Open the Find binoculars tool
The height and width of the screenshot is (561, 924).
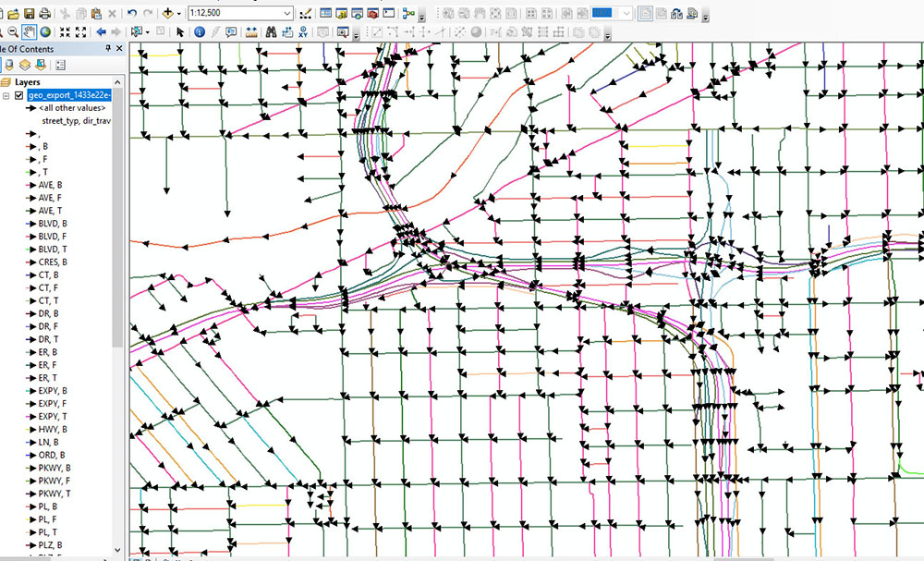(x=271, y=31)
